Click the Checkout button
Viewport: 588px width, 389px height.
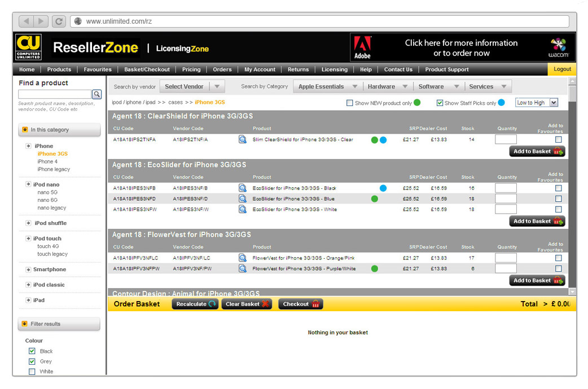pyautogui.click(x=301, y=304)
